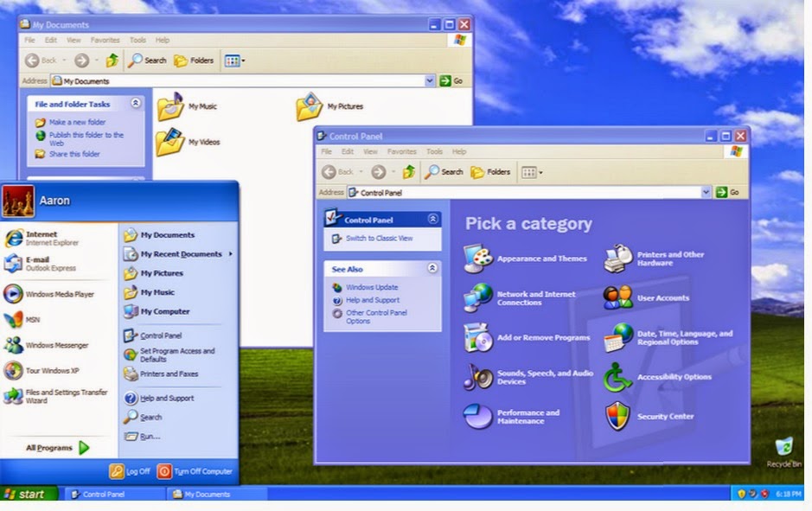Image resolution: width=812 pixels, height=511 pixels.
Task: Open Printers and Faxes in Start menu
Action: click(x=162, y=374)
